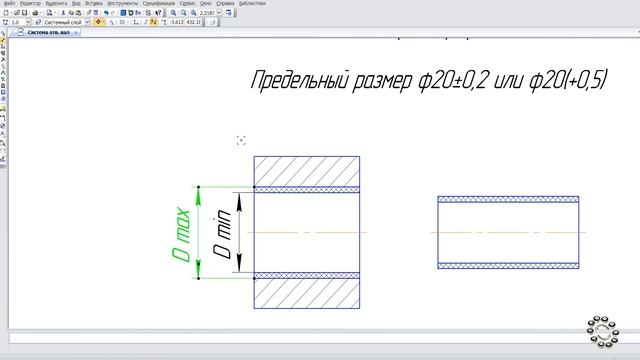640x360 pixels.
Task: Zoom in with magnifier plus icon
Action: [173, 13]
